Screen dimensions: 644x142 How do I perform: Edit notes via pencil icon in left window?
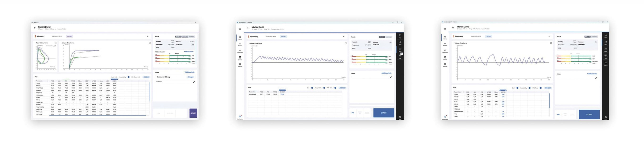click(x=194, y=82)
